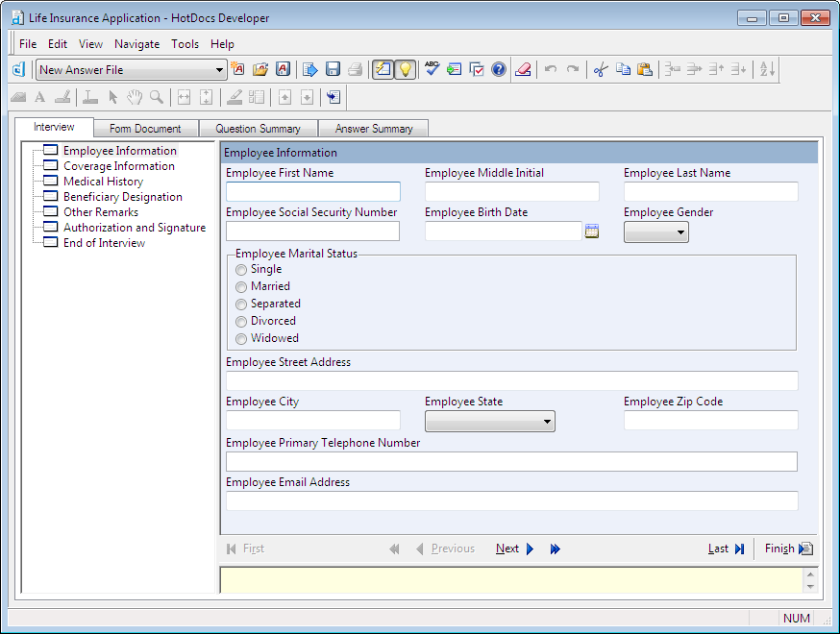Click the Open Answers folder icon
Screen dimensions: 840x634
(260, 69)
